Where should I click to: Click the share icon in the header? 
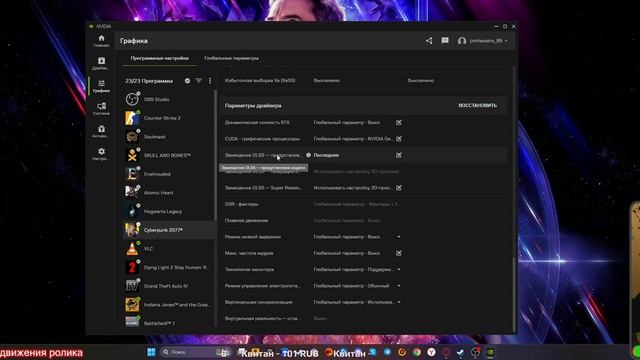click(x=429, y=40)
